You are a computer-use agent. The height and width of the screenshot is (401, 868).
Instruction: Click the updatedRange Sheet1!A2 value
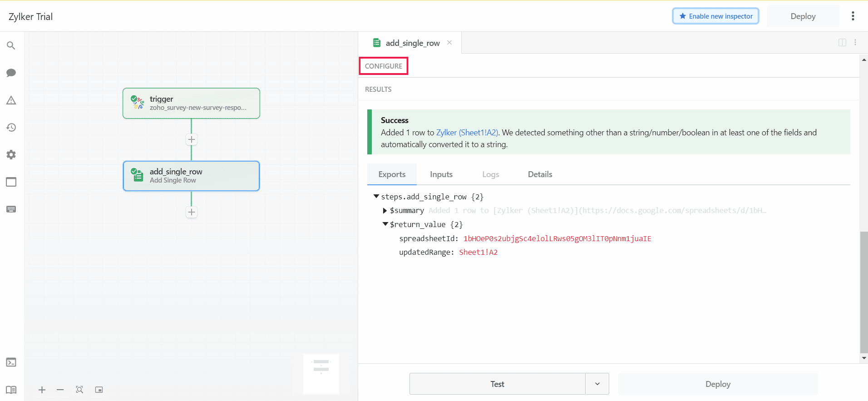point(478,252)
